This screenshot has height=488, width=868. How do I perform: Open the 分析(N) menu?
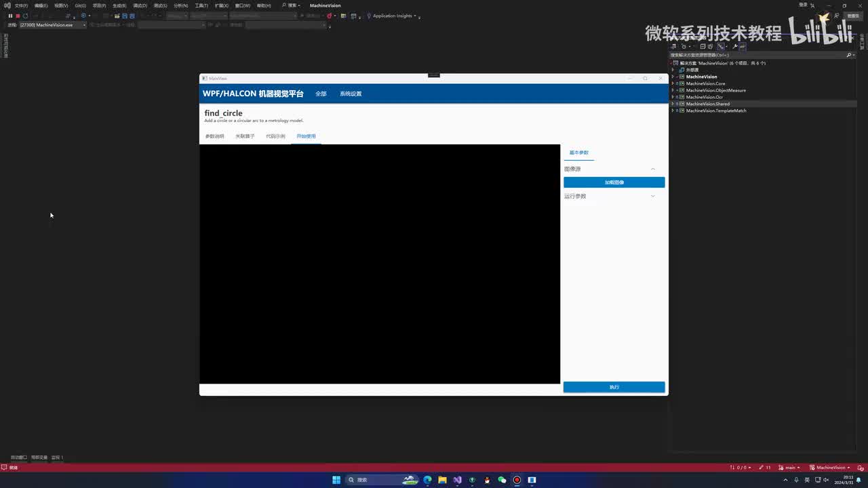click(x=180, y=5)
